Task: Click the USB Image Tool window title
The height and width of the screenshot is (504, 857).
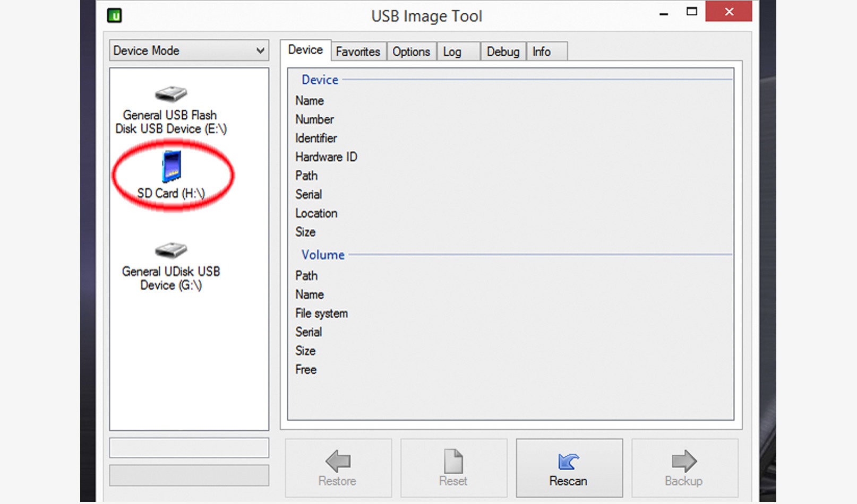Action: pyautogui.click(x=427, y=16)
